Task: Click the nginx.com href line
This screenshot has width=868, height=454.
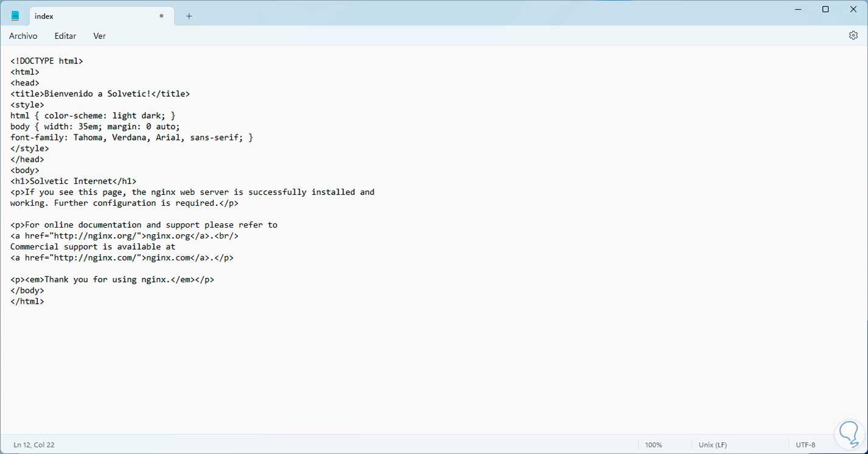Action: pos(122,258)
